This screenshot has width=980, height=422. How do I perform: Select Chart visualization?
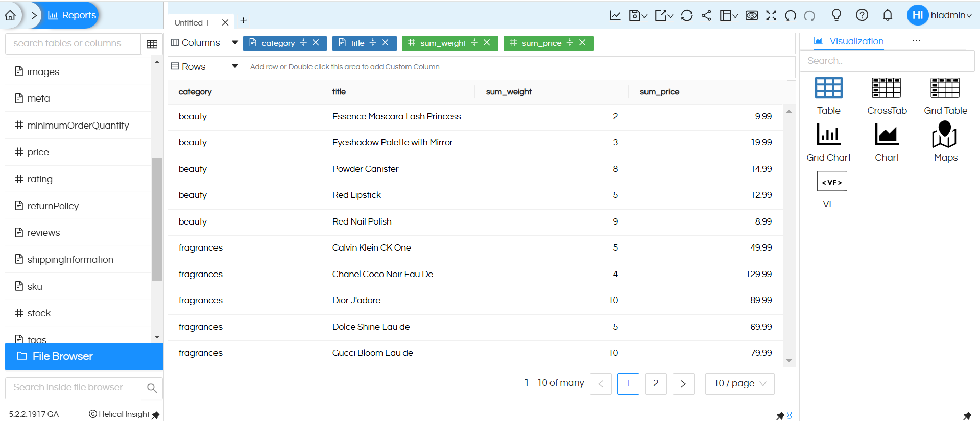click(x=887, y=142)
